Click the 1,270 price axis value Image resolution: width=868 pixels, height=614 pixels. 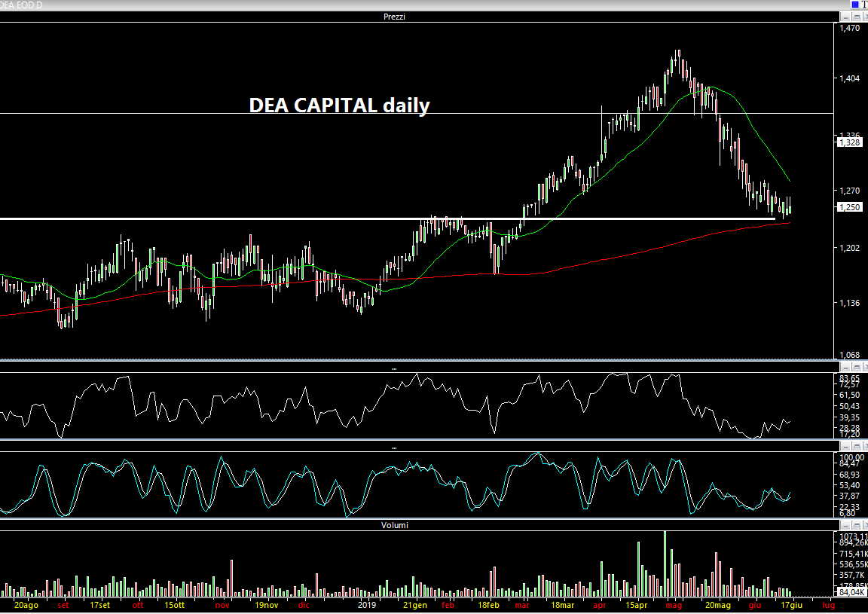(x=850, y=191)
